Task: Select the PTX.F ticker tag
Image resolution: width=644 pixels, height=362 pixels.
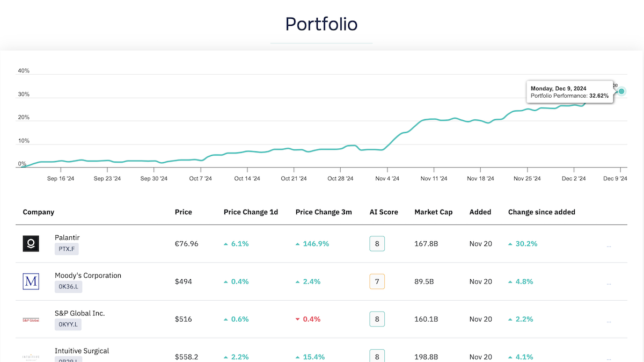Action: click(x=67, y=249)
